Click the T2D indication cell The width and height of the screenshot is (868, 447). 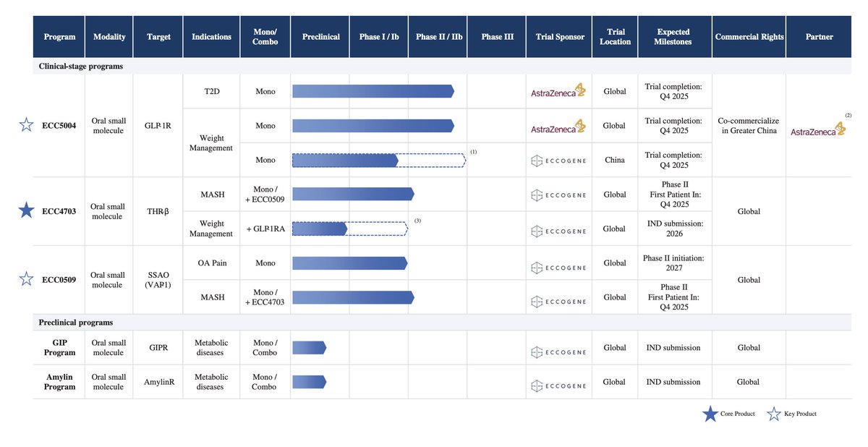click(x=212, y=92)
